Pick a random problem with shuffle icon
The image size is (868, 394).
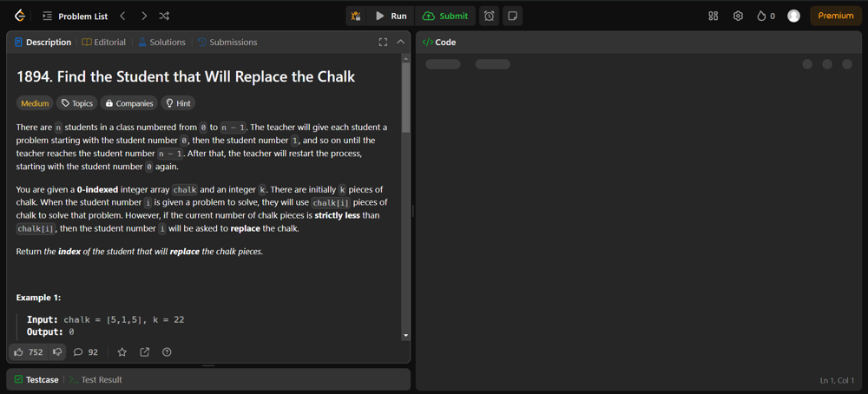pos(164,16)
